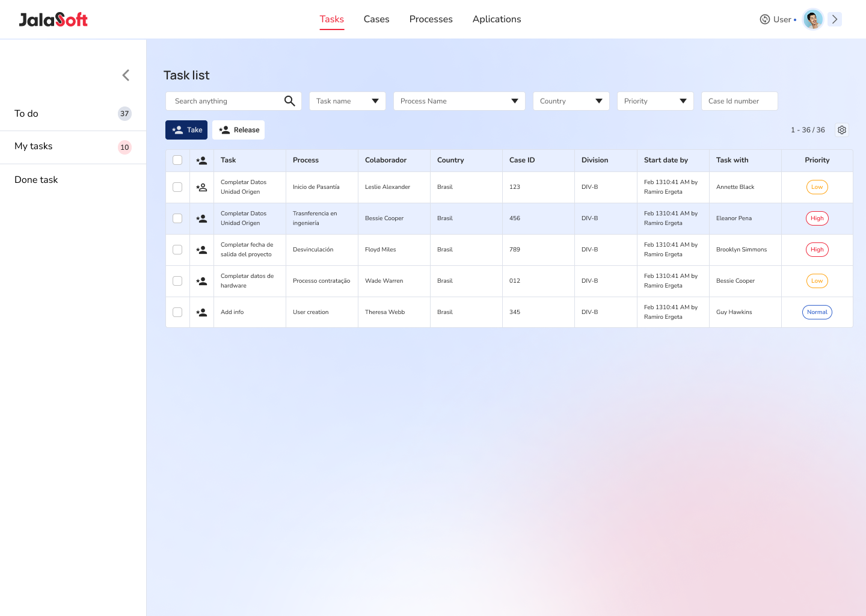This screenshot has height=616, width=866.
Task: Click assign icon in Add info row
Action: 201,312
